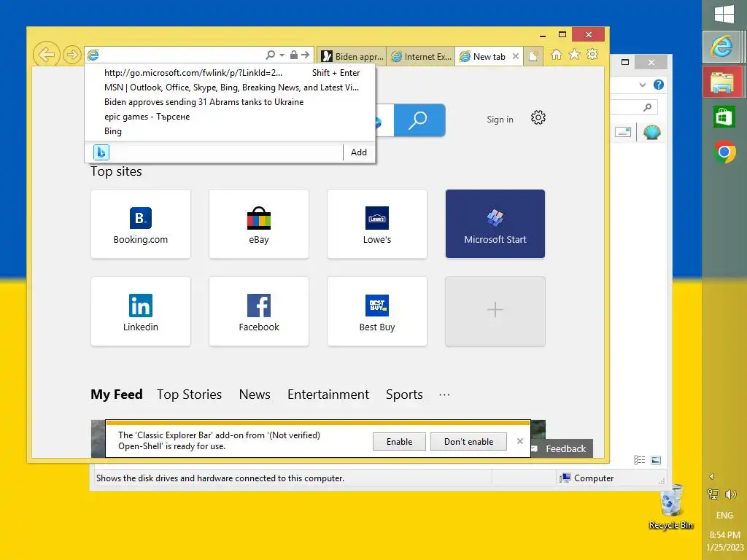Switch Explorer to large icons view
Screen dimensions: 747x560
point(656,460)
